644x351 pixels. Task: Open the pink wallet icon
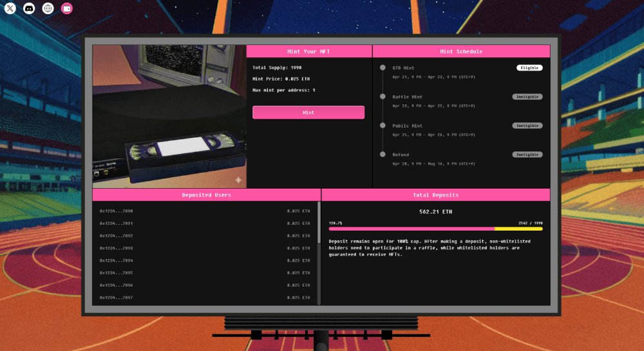click(x=67, y=8)
